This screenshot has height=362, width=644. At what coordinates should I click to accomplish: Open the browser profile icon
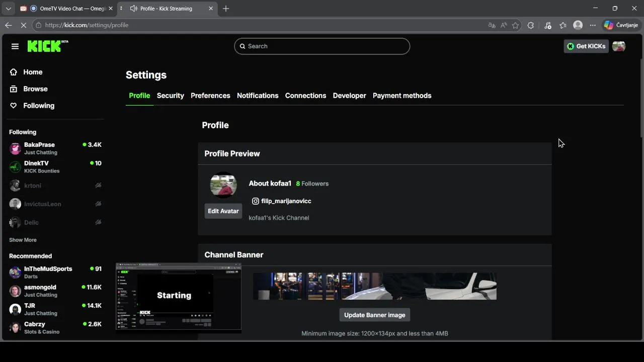pos(578,25)
